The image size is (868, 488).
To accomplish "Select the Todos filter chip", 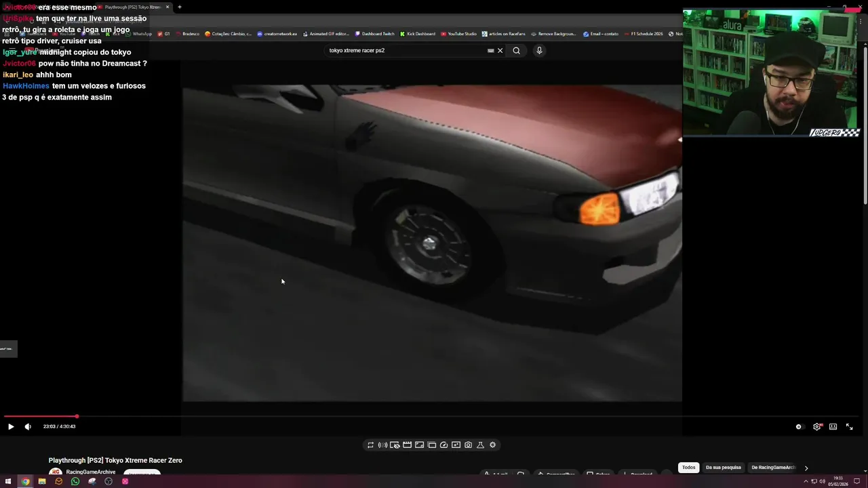I will click(689, 468).
